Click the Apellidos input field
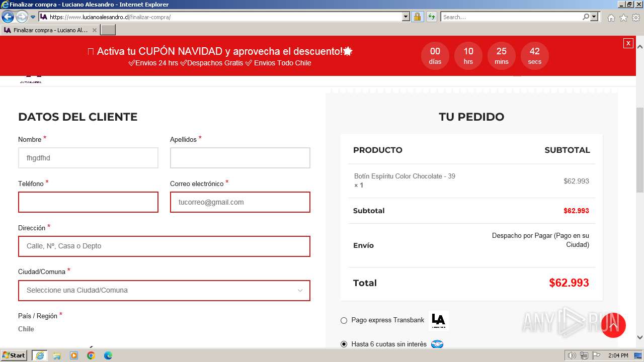The image size is (644, 362). tap(240, 158)
